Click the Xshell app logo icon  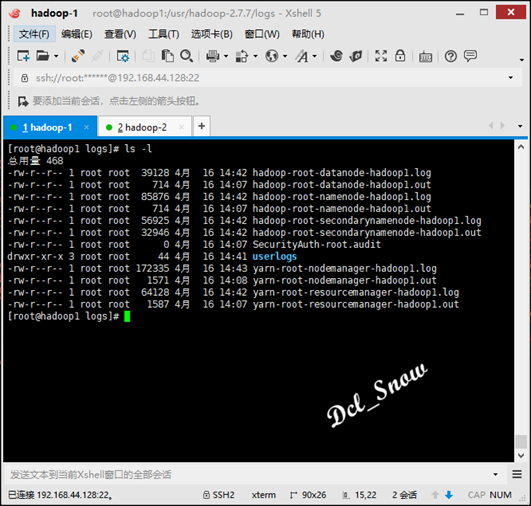point(15,14)
